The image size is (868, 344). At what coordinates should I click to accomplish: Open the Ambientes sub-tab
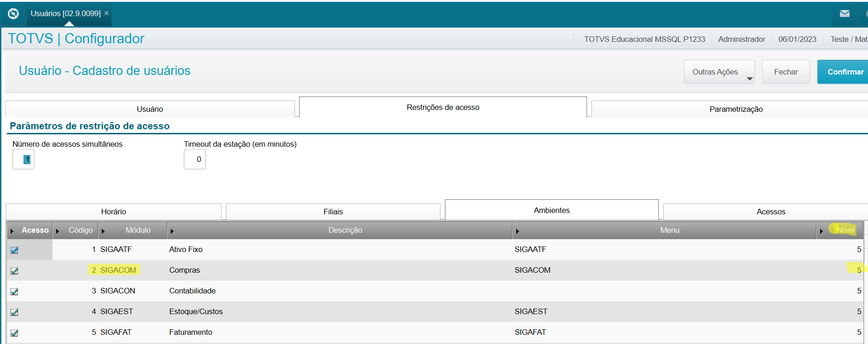(x=552, y=210)
